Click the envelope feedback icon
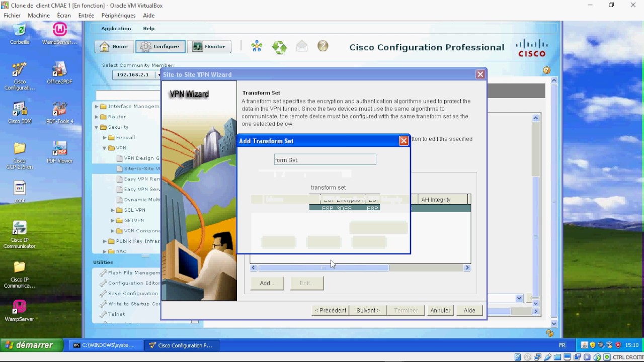 (301, 46)
